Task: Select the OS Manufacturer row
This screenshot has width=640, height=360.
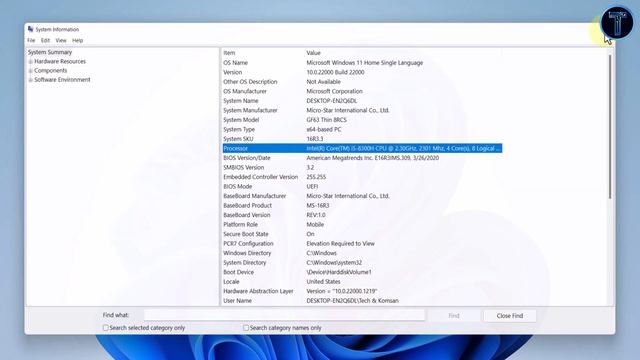Action: tap(362, 91)
